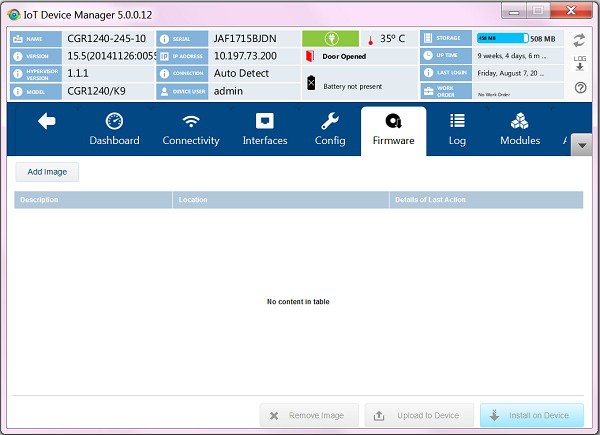Open the Interfaces tab
The image size is (600, 435).
[265, 130]
